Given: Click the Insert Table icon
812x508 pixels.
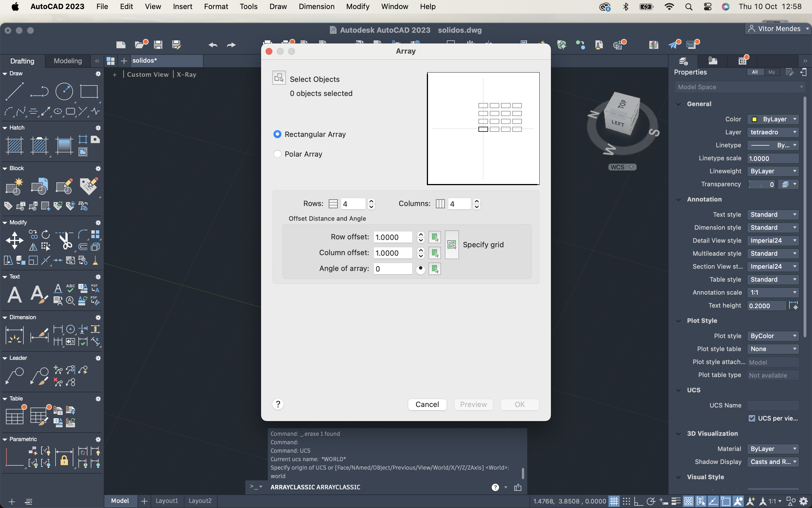Looking at the screenshot, I should click(14, 417).
